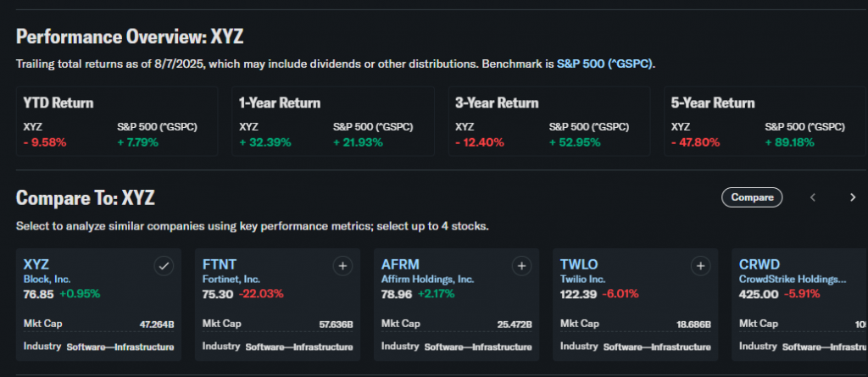The width and height of the screenshot is (868, 377).
Task: Click the Compare button
Action: [752, 197]
